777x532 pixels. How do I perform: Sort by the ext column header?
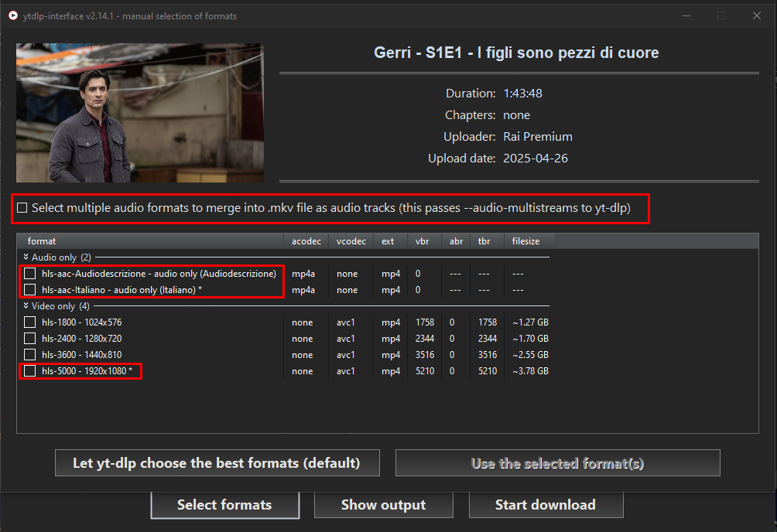tap(391, 241)
